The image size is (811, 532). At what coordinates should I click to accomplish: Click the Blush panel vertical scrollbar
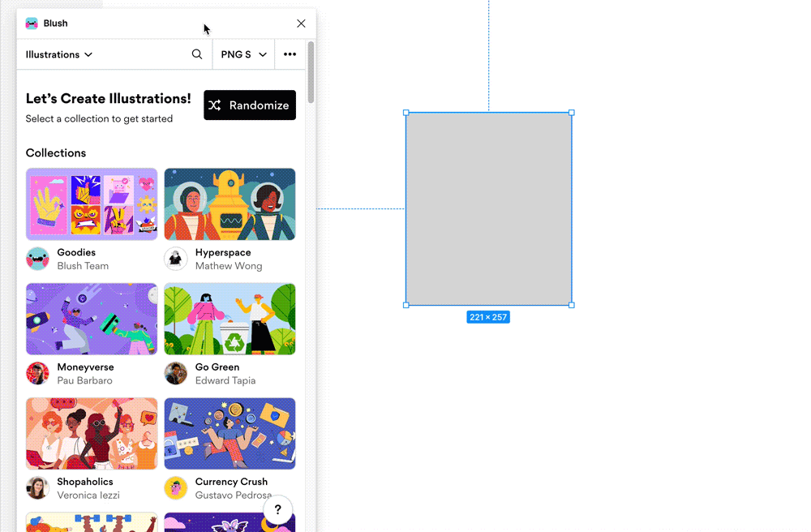click(311, 72)
